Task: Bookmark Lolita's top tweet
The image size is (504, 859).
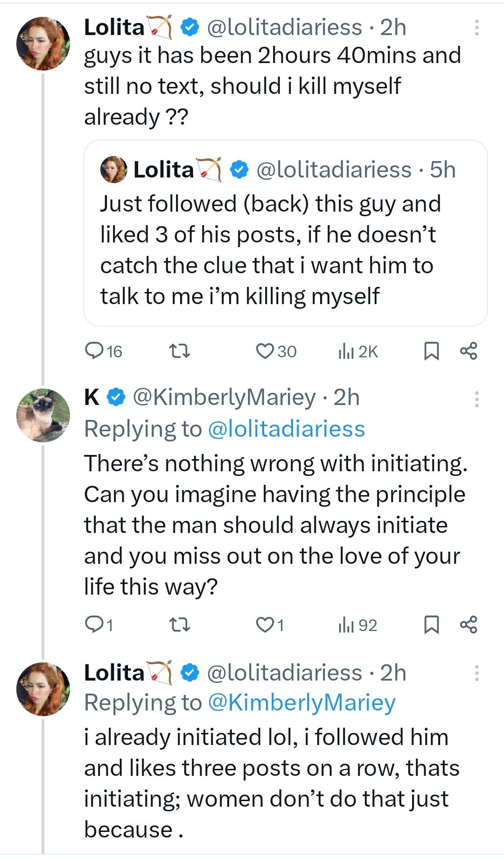Action: [431, 351]
